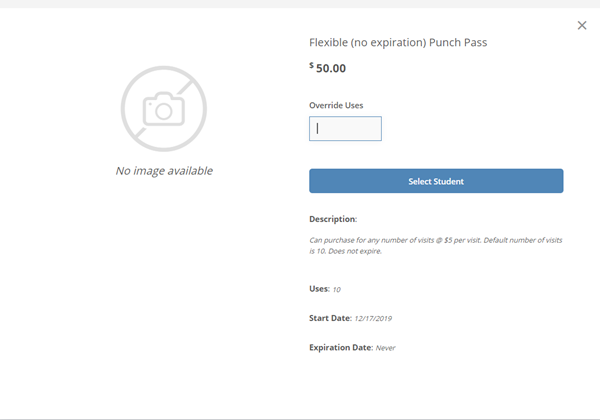Click the Select Student button

[x=436, y=181]
